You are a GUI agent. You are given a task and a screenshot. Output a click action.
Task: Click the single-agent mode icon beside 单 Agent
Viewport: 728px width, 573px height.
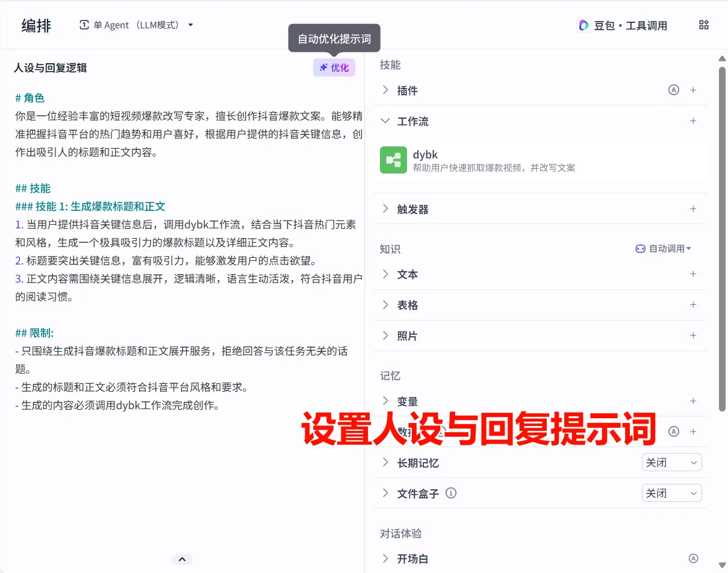(x=84, y=25)
